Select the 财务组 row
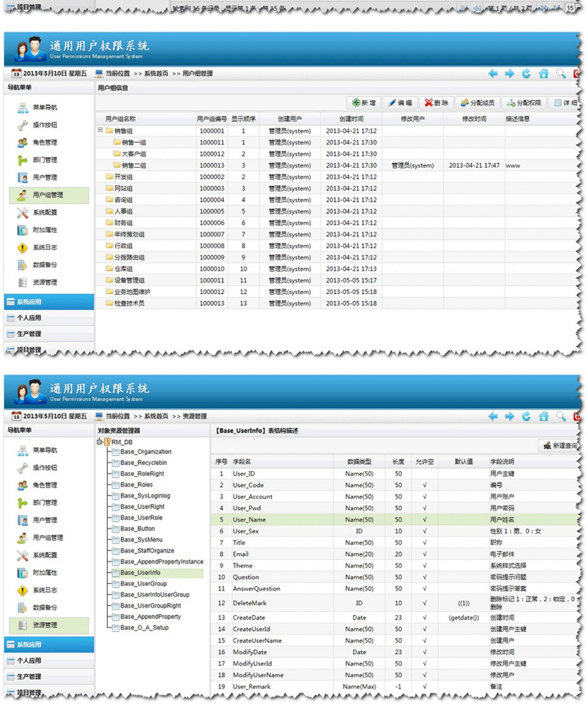Screen dimensions: 588x710 (337, 224)
